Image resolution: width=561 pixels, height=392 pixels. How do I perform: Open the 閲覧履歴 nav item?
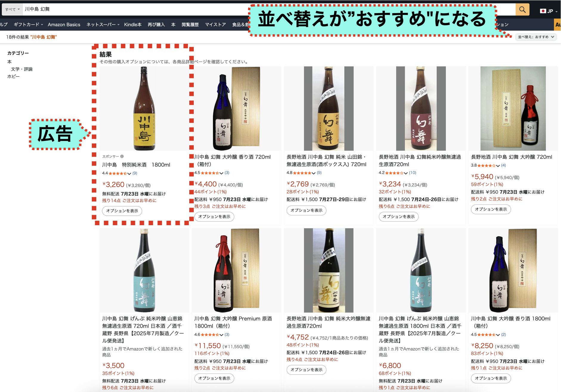pos(190,24)
